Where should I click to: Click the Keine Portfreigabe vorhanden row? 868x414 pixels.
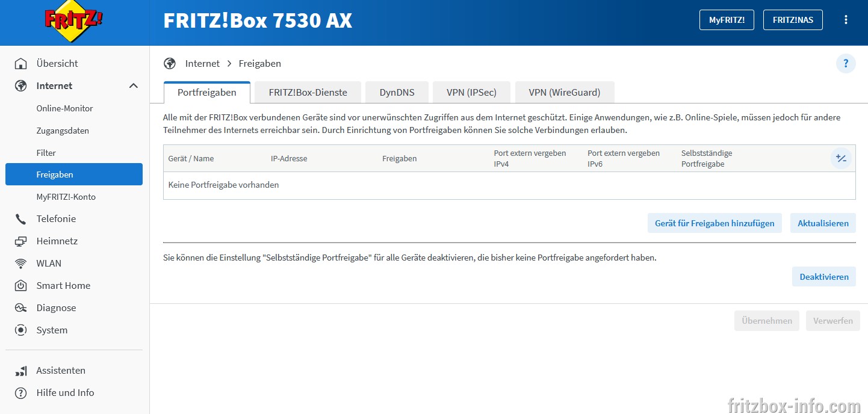tap(509, 185)
